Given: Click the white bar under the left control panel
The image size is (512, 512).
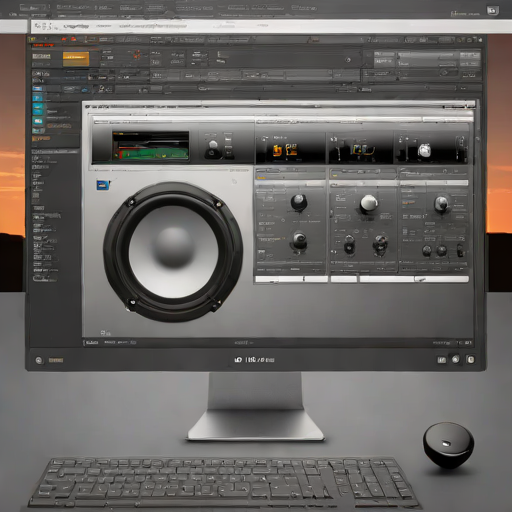Looking at the screenshot, I should (291, 279).
